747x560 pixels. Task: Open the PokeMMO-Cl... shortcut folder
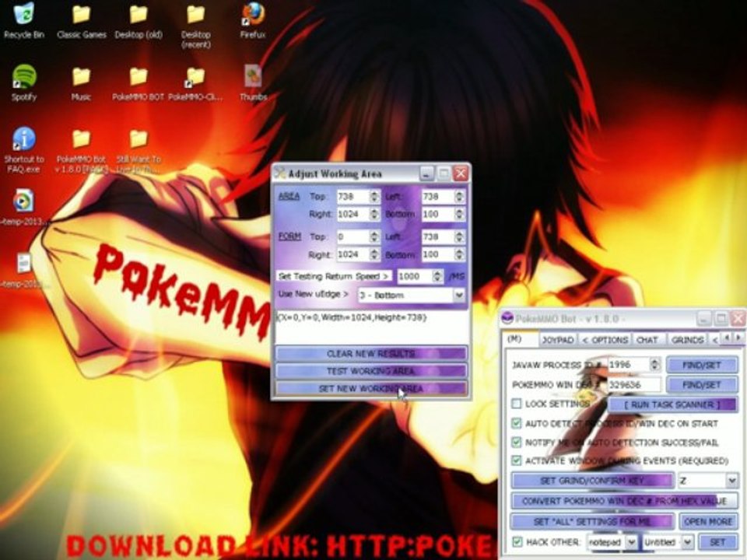[x=196, y=83]
